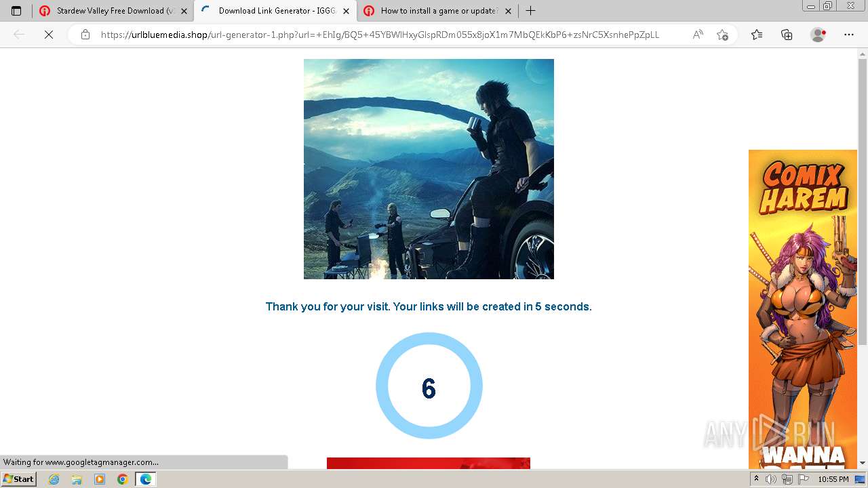Select Microsoft Edge taskbar button
Viewport: 868px width, 488px height.
(145, 479)
